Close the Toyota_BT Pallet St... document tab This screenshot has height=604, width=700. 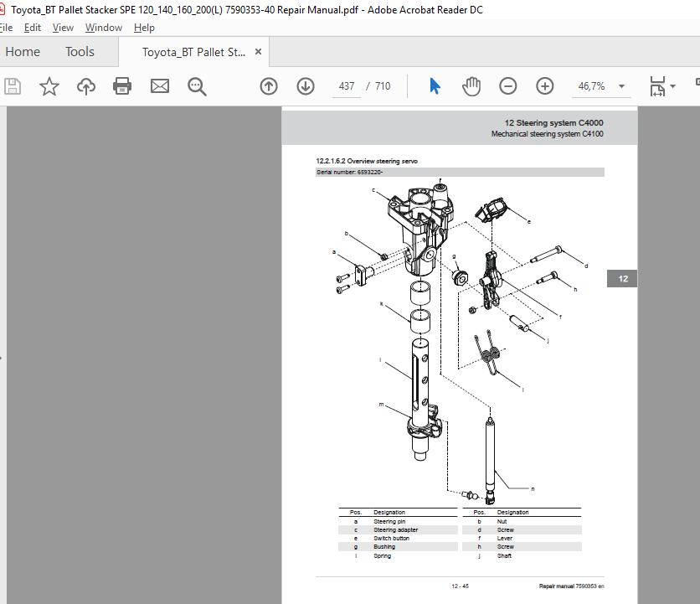click(258, 51)
